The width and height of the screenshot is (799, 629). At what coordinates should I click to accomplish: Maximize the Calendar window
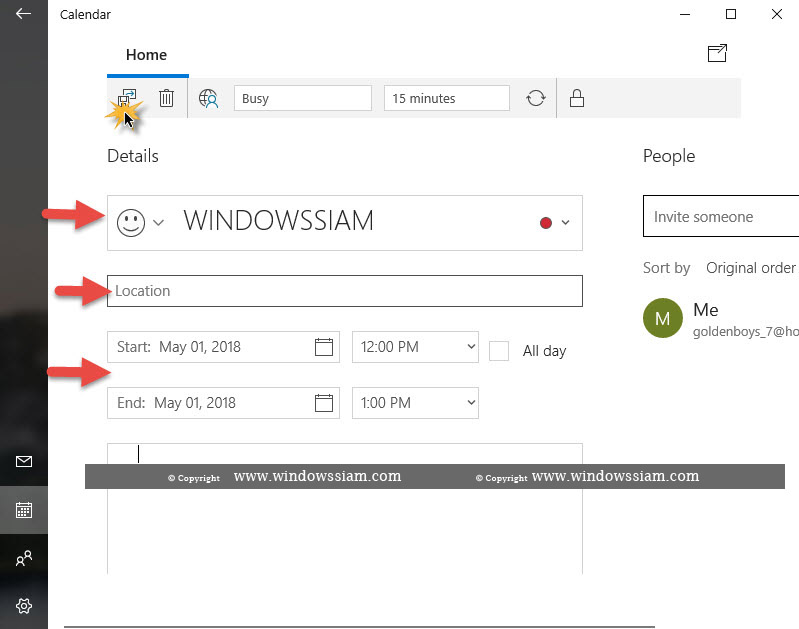[731, 14]
